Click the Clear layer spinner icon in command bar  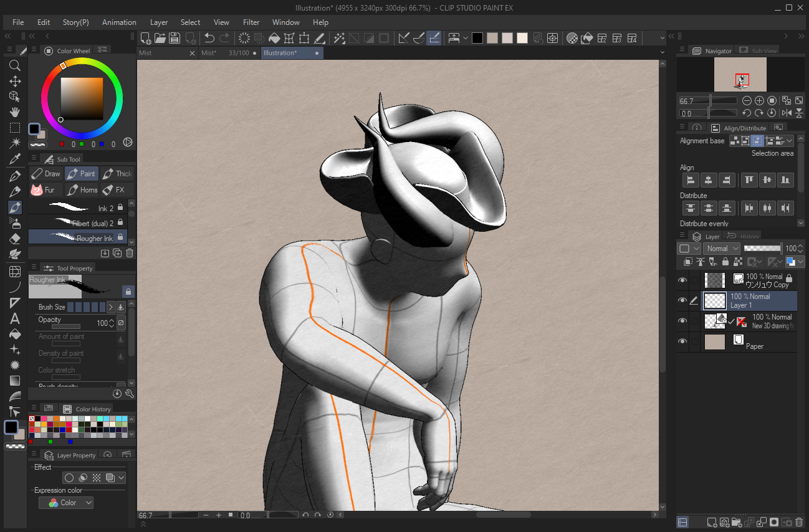click(244, 38)
